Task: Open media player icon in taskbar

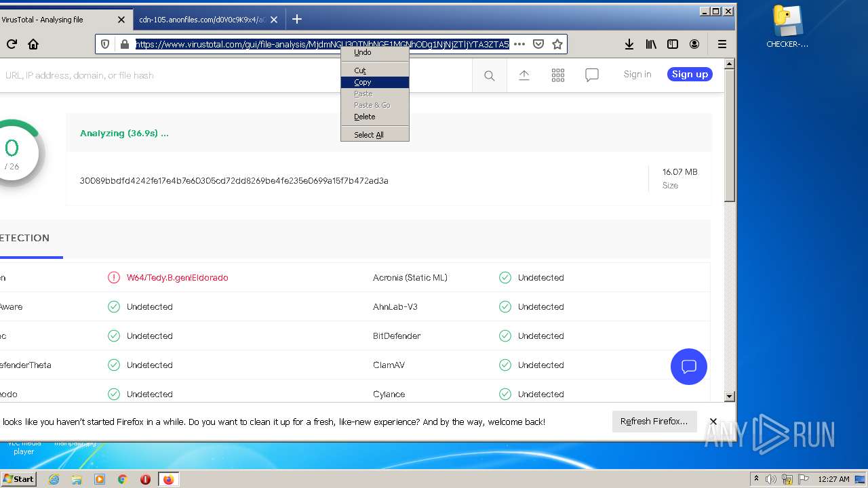Action: [x=100, y=479]
